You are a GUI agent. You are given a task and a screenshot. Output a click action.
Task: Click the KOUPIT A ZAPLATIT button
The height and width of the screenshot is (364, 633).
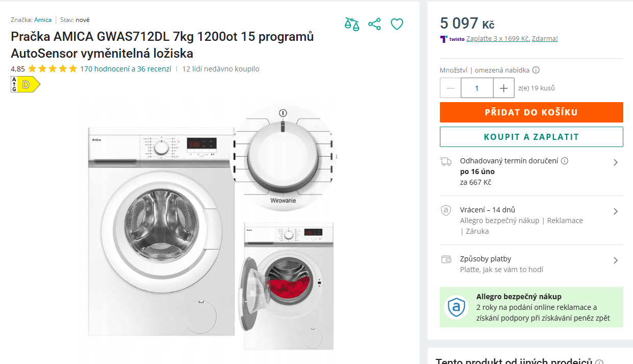click(x=531, y=137)
